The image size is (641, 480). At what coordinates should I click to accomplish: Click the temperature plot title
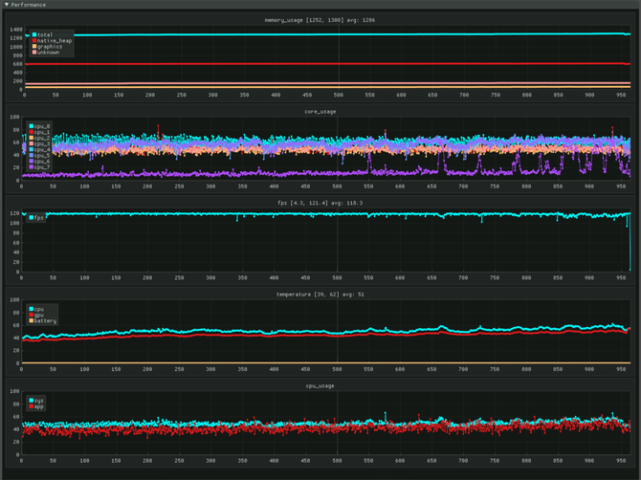pyautogui.click(x=320, y=294)
